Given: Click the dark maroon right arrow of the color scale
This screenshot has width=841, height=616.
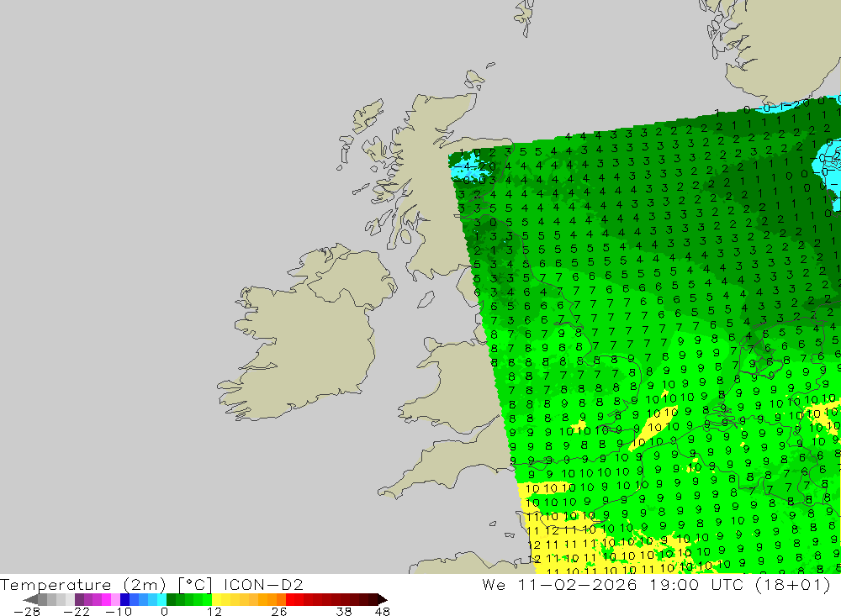Looking at the screenshot, I should click(x=383, y=599).
